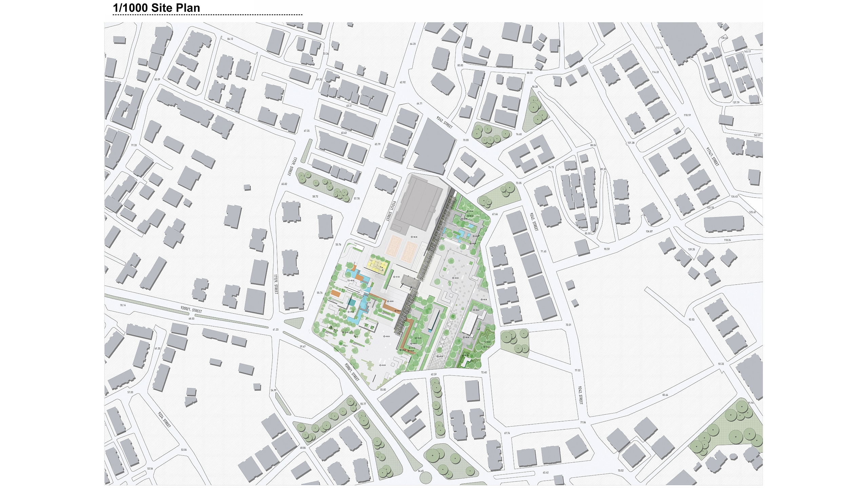Click the 53.06 spot elevation label
Screen dimensions: 868x488
(x=184, y=450)
